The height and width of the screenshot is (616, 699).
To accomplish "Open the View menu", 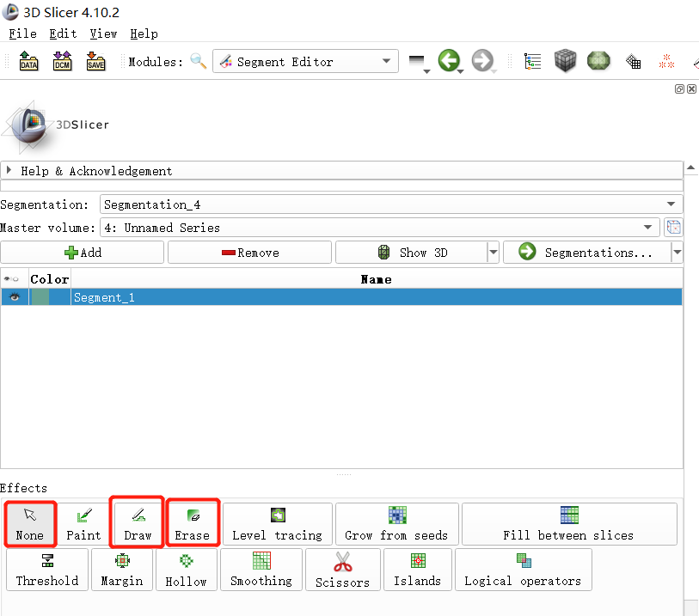I will click(x=103, y=34).
